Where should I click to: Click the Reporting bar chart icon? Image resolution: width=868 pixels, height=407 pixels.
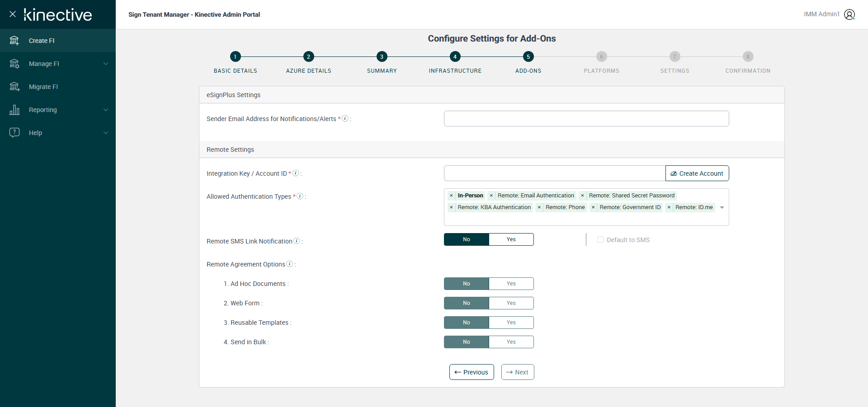(x=14, y=110)
